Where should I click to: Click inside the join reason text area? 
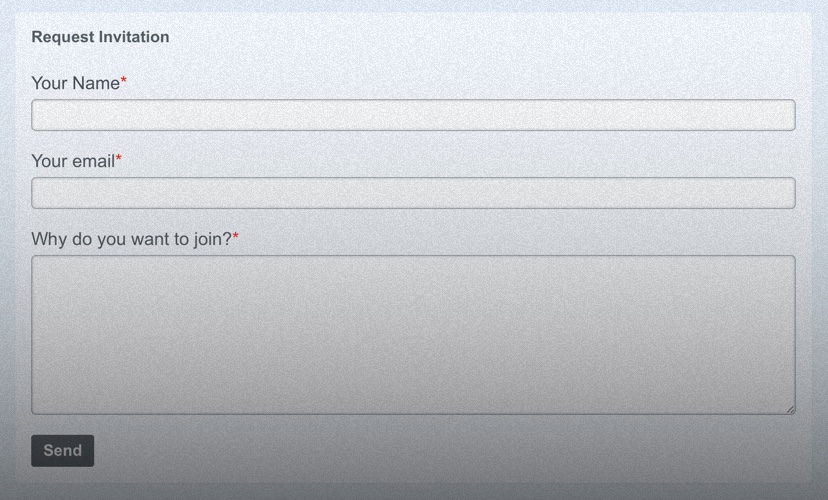coord(413,334)
